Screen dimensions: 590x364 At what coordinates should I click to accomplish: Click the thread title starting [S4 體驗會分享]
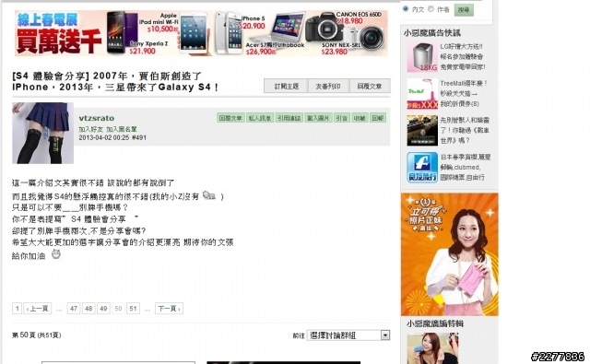115,81
